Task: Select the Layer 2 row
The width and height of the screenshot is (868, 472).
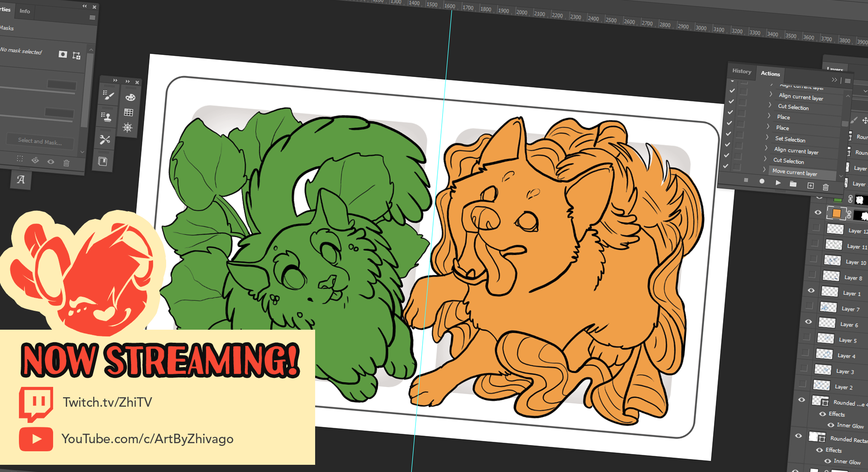Action: [x=831, y=386]
